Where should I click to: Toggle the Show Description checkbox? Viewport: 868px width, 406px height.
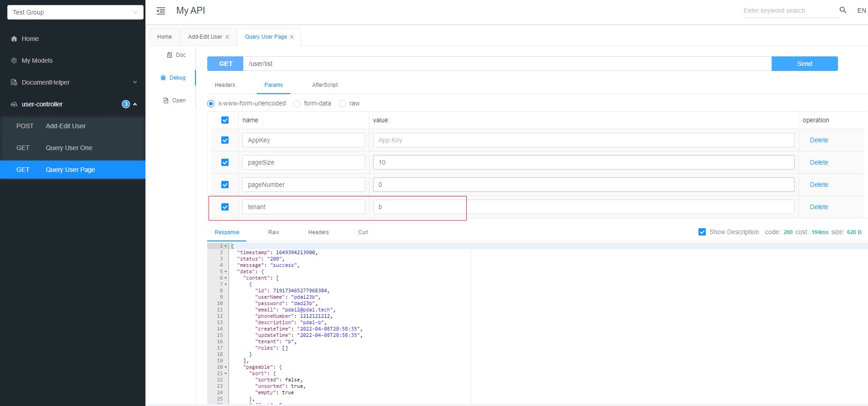[x=702, y=232]
